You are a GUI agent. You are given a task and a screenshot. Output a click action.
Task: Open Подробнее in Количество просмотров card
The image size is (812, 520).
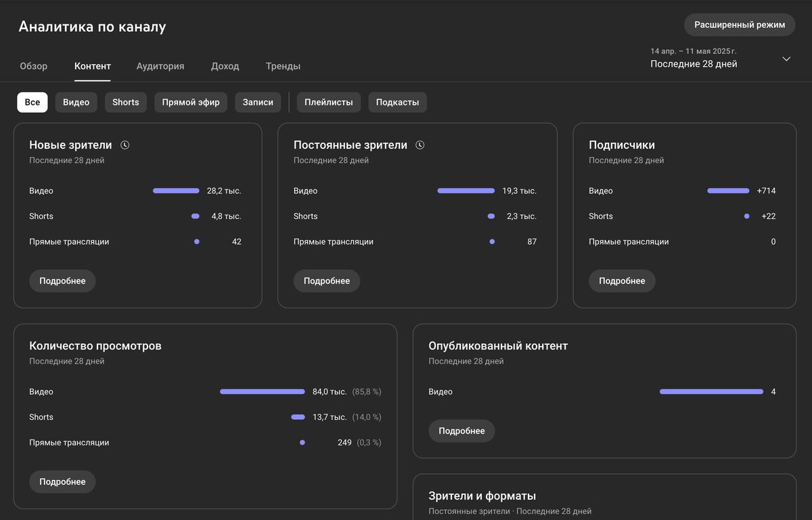coord(62,481)
